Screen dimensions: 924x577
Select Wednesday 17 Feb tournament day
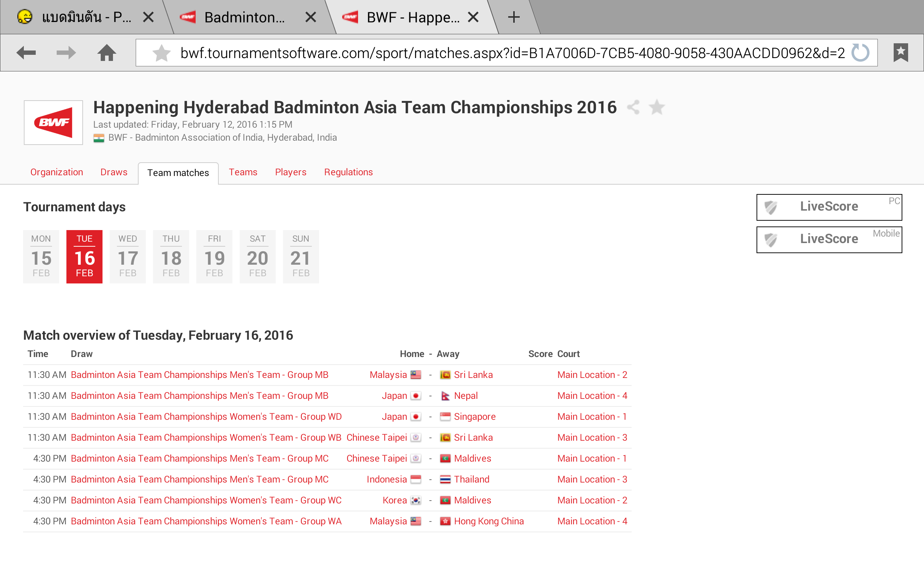(127, 256)
